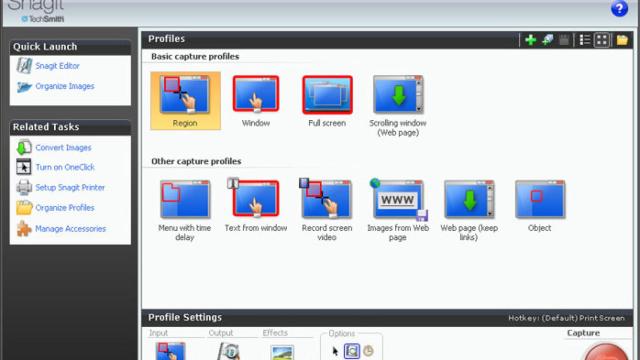Click the Convert Images link
This screenshot has width=640, height=360.
tap(63, 148)
